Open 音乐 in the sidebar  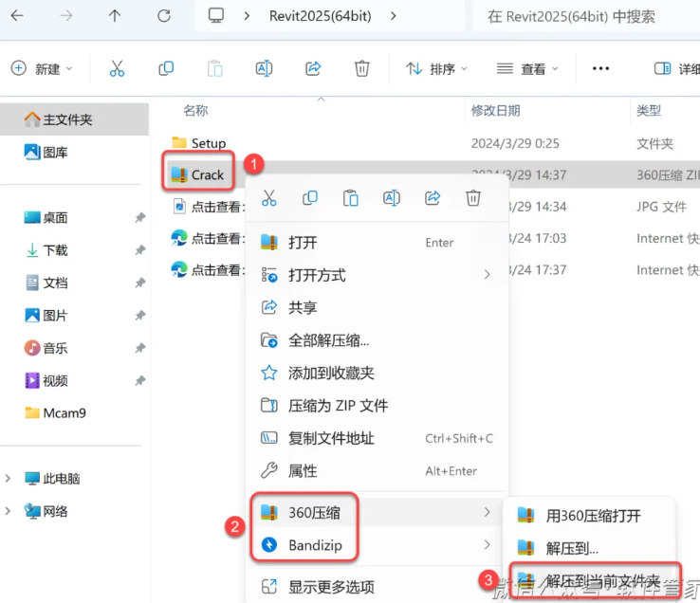coord(46,348)
